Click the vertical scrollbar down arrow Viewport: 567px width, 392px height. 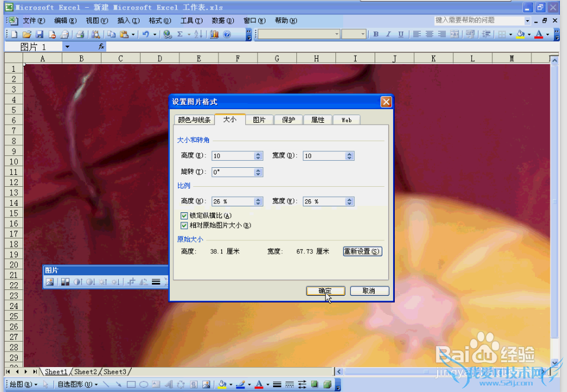[x=555, y=362]
